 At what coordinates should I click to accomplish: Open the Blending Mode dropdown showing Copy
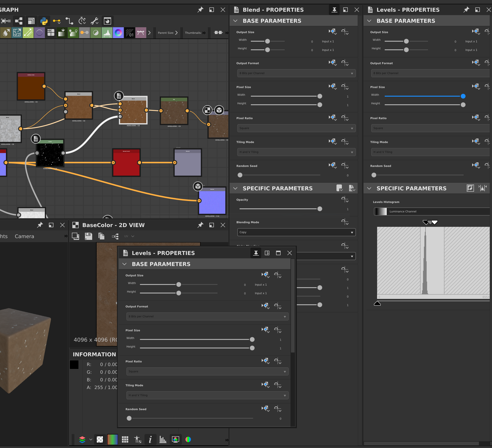point(296,232)
